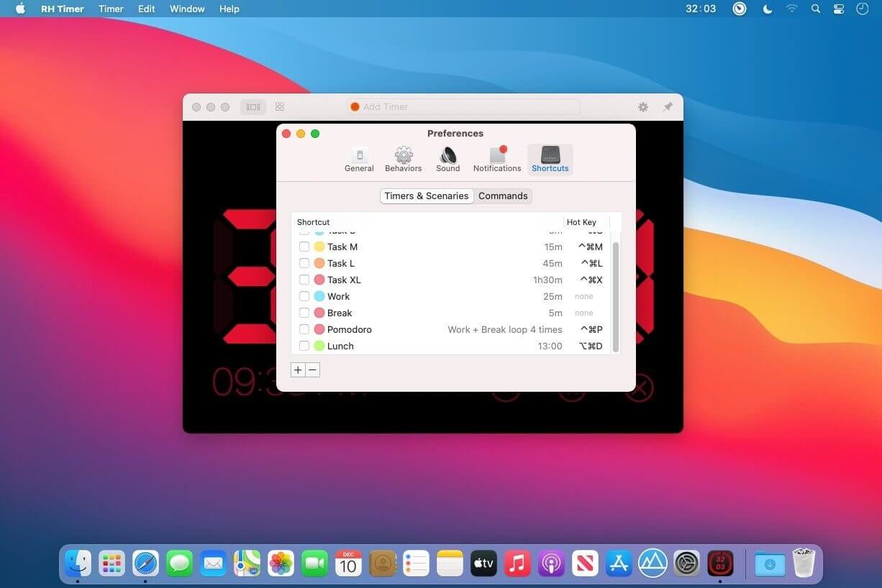Check the Lunch timer checkbox
Viewport: 882px width, 588px height.
pos(304,346)
